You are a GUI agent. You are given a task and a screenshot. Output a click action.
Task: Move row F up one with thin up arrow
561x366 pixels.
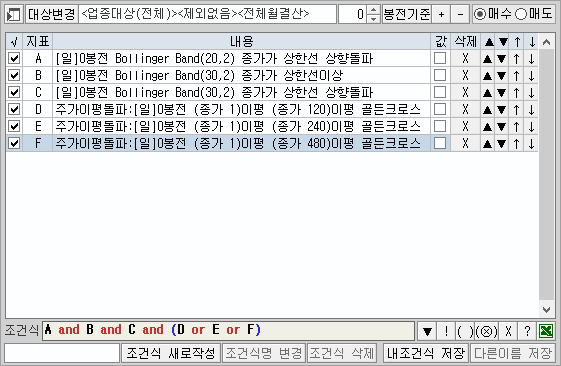coord(516,144)
